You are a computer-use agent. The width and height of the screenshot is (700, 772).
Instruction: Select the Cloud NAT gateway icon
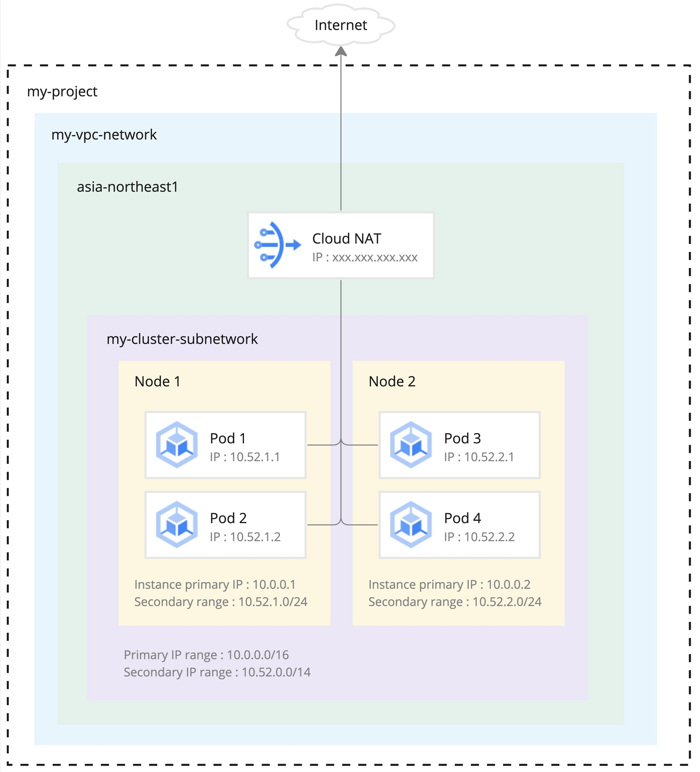tap(277, 244)
